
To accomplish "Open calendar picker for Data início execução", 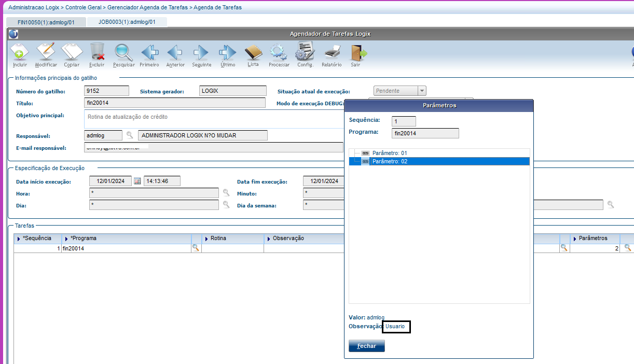I will tap(137, 181).
